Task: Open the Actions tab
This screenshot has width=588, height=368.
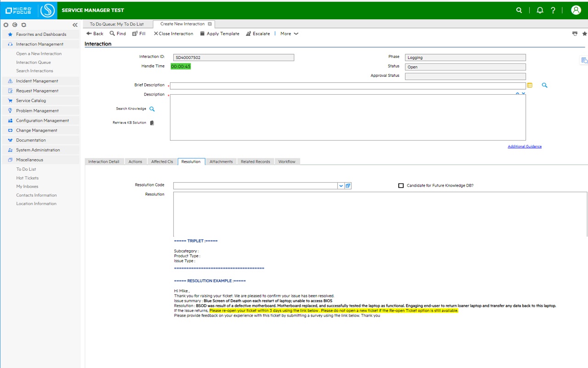Action: click(136, 161)
